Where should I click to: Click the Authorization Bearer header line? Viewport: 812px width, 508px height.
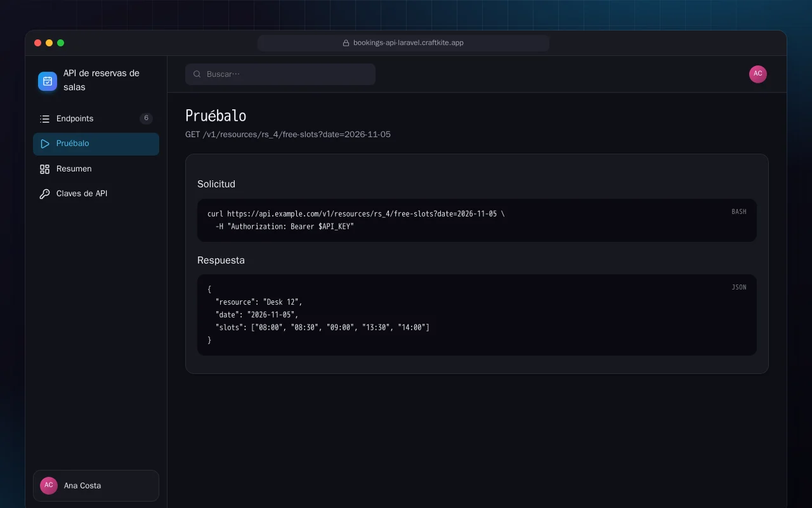285,227
